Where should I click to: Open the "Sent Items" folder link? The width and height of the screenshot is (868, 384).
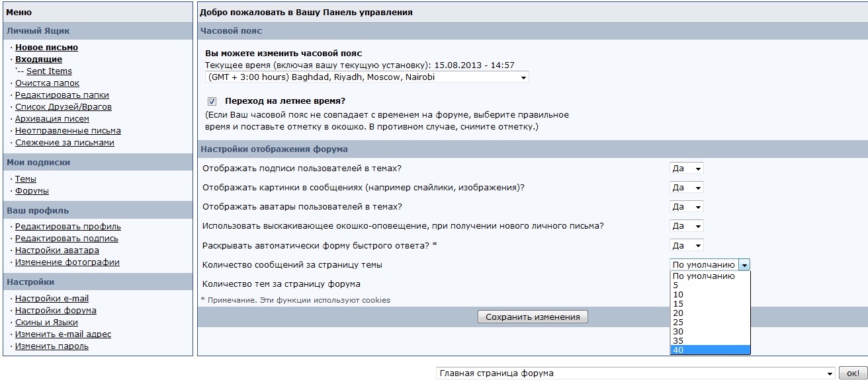[x=49, y=71]
